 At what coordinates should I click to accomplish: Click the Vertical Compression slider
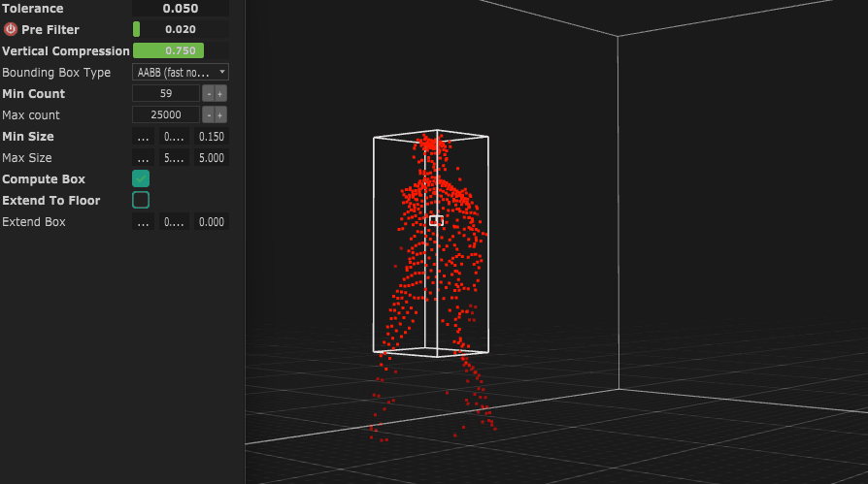(x=181, y=51)
